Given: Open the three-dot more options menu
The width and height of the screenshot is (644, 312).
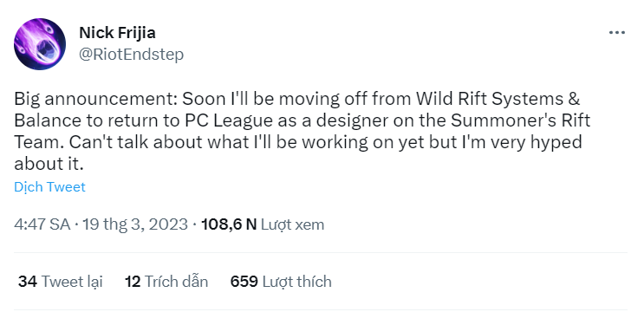Looking at the screenshot, I should 616,32.
